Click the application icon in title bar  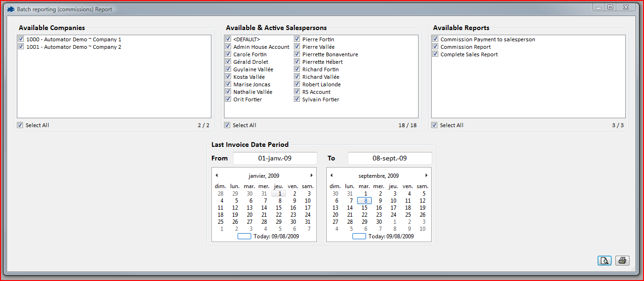point(11,9)
